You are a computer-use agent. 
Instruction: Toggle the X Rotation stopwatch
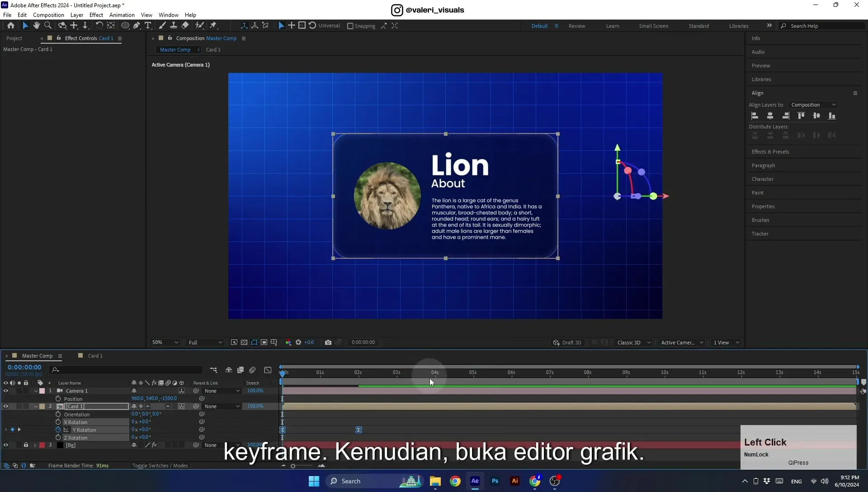58,422
